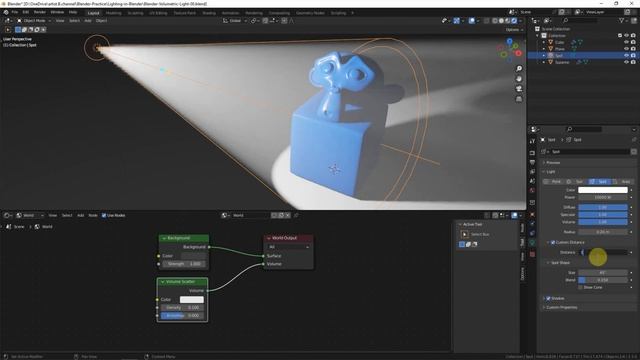This screenshot has width=640, height=360.
Task: Open the light Object Data properties tab
Action: pyautogui.click(x=532, y=243)
